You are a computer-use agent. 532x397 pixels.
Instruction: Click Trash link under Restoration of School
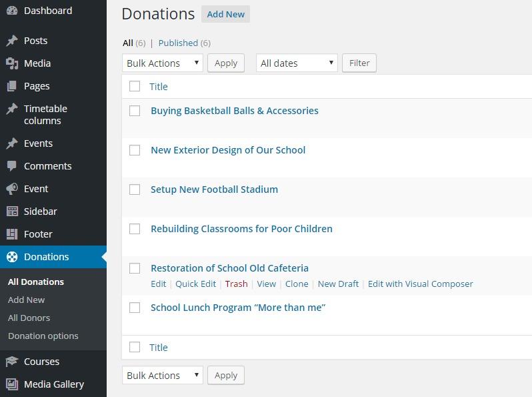point(236,284)
